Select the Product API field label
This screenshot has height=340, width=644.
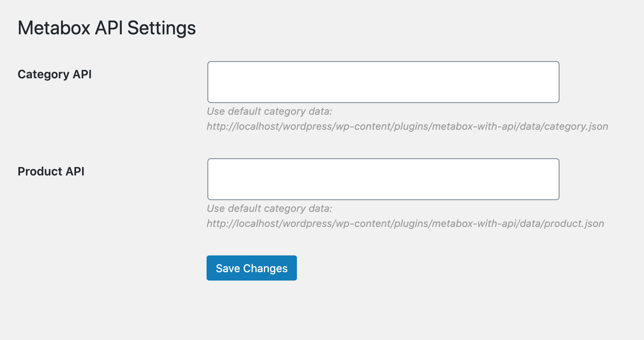[51, 172]
